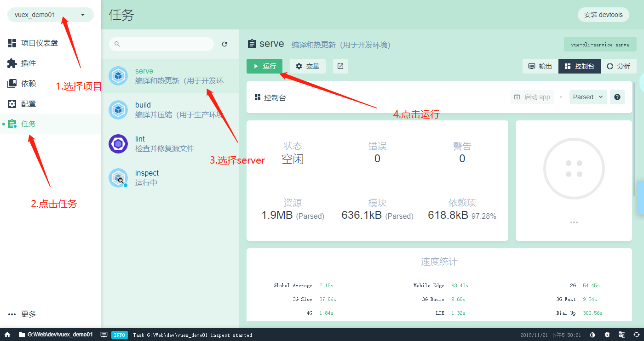Click the 更多 three-dots icon
This screenshot has height=341, width=644.
pos(12,314)
